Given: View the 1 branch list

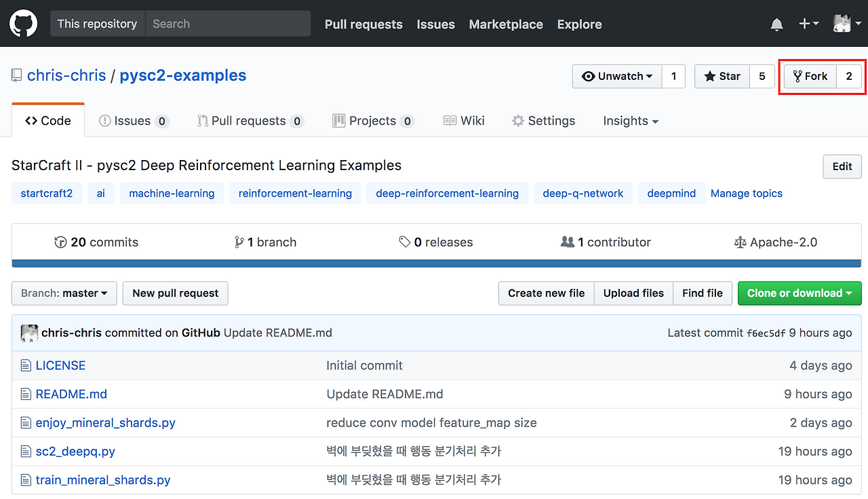Looking at the screenshot, I should [265, 242].
